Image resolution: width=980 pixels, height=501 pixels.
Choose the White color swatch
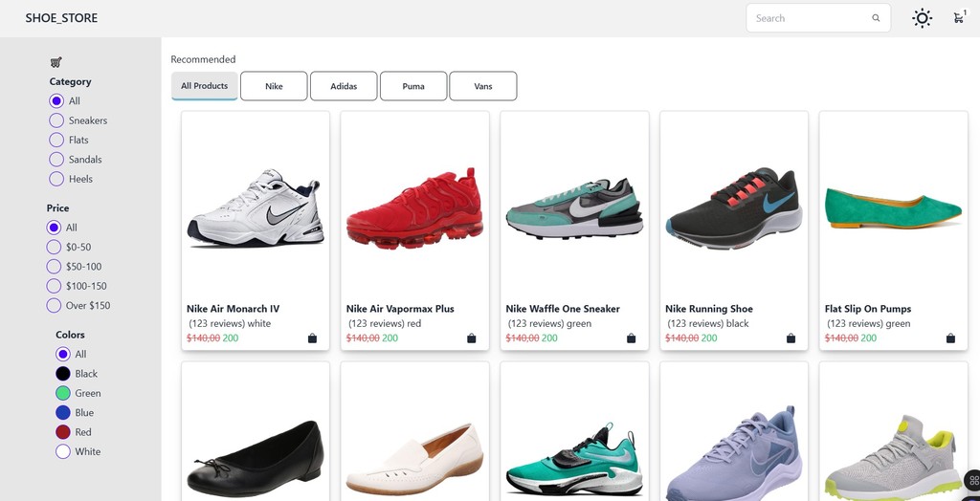62,451
